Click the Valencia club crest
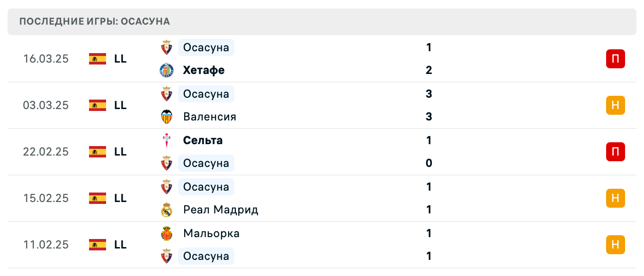The height and width of the screenshot is (276, 644). 166,117
